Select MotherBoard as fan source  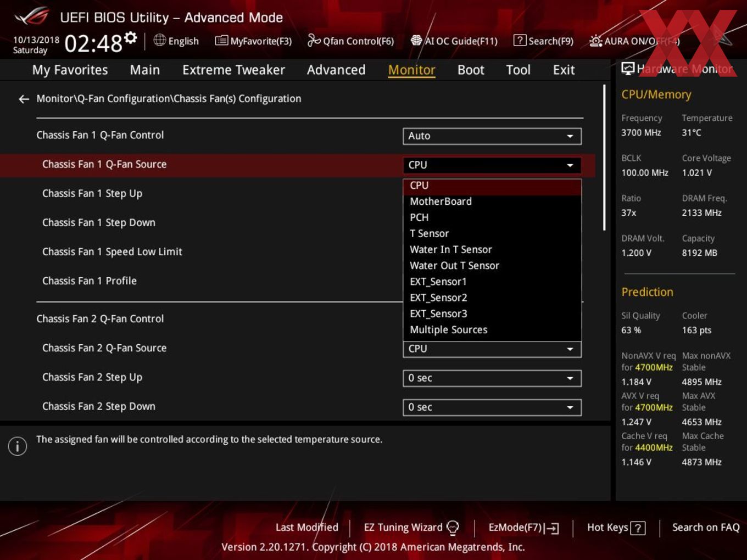(492, 201)
